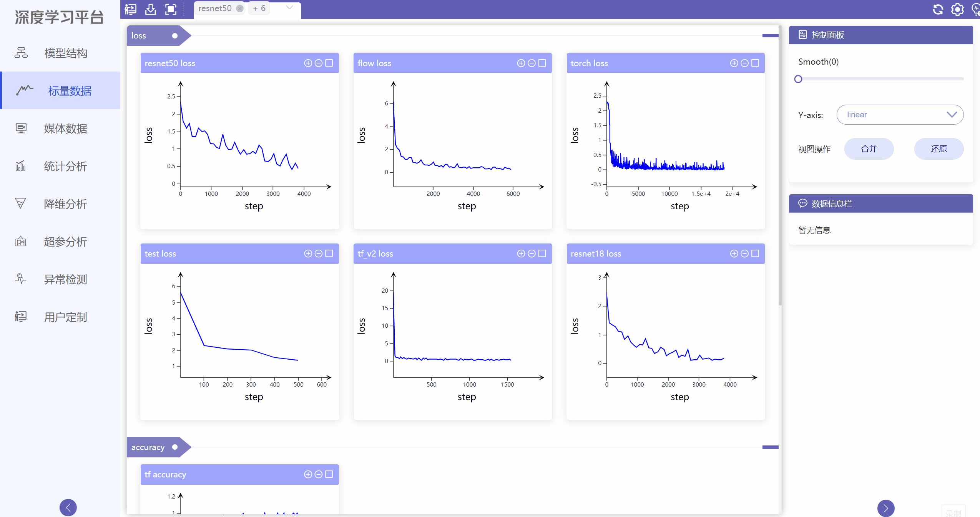Zoom out the torch loss chart
Image resolution: width=980 pixels, height=517 pixels.
pos(744,63)
